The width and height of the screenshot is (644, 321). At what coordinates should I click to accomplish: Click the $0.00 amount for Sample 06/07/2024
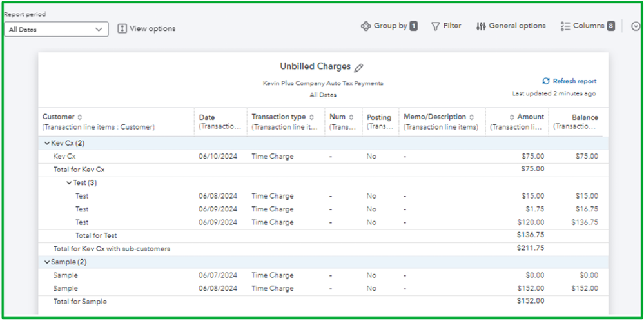(535, 275)
